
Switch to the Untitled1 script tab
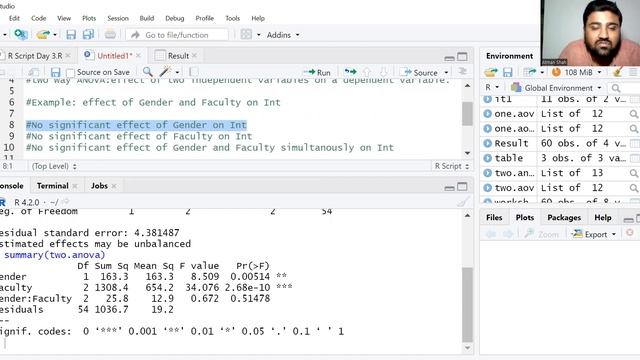(x=114, y=56)
